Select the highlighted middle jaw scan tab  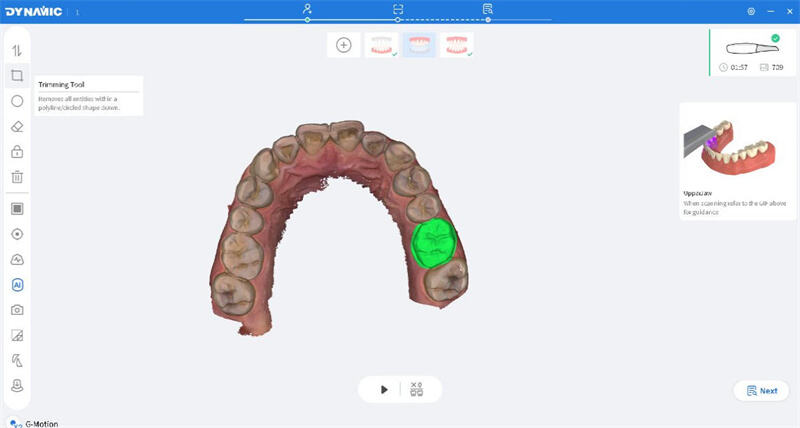(418, 45)
